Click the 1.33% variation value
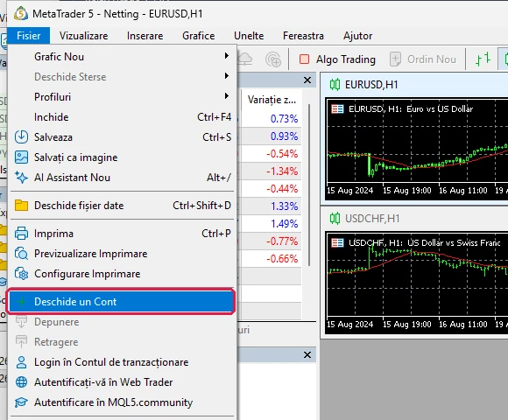This screenshot has height=420, width=508. pyautogui.click(x=284, y=206)
